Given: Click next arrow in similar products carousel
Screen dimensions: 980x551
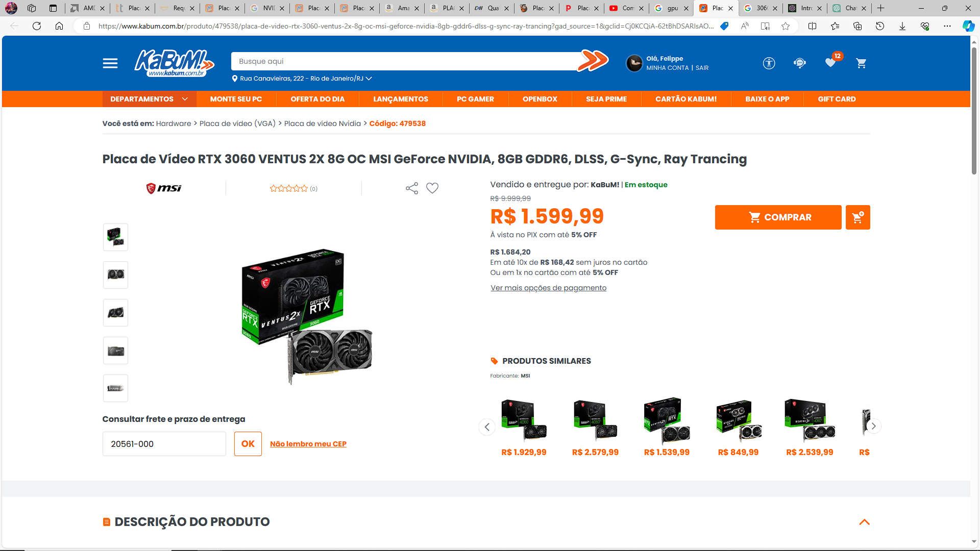Looking at the screenshot, I should pyautogui.click(x=873, y=426).
